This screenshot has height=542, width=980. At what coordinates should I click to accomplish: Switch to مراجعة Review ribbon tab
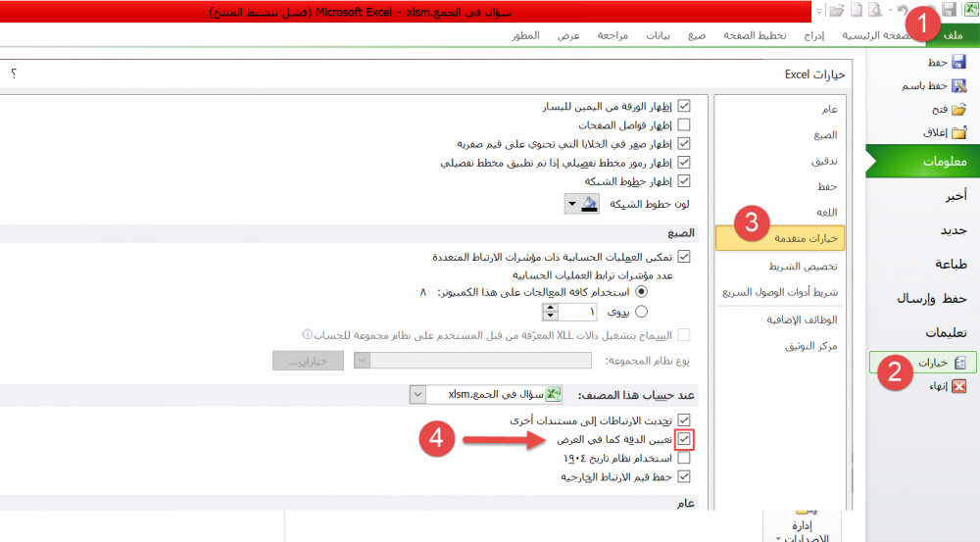point(612,35)
